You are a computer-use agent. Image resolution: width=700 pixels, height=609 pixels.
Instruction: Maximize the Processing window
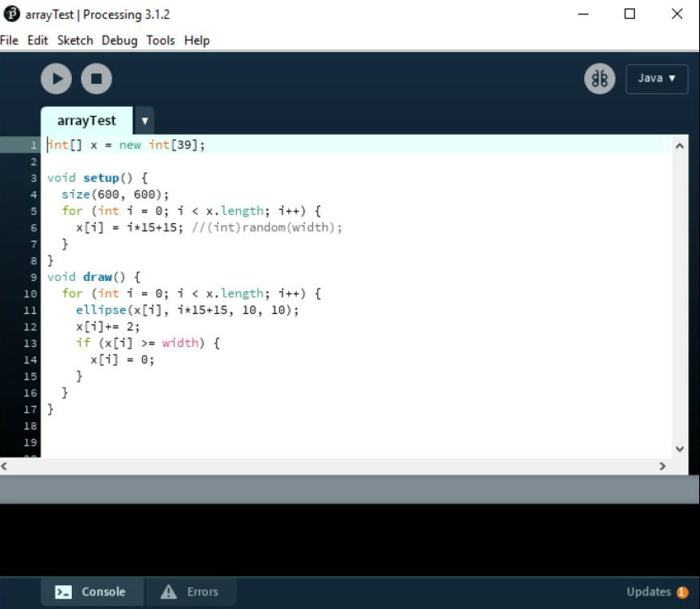(630, 14)
